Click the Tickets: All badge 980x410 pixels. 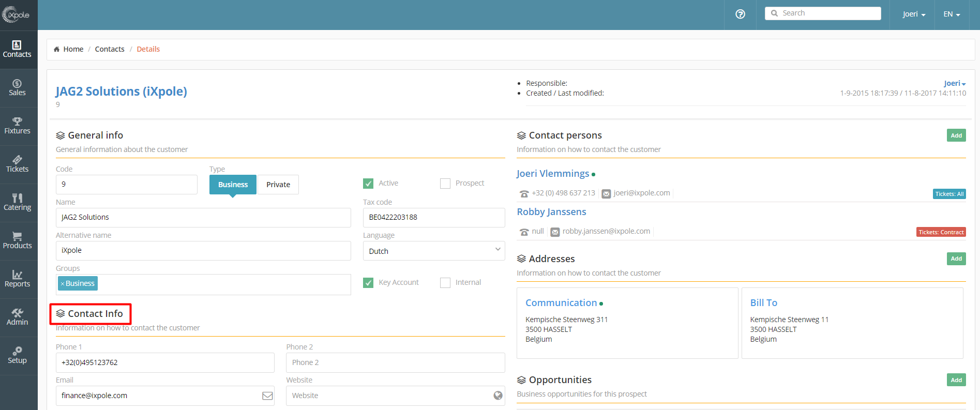pyautogui.click(x=949, y=194)
